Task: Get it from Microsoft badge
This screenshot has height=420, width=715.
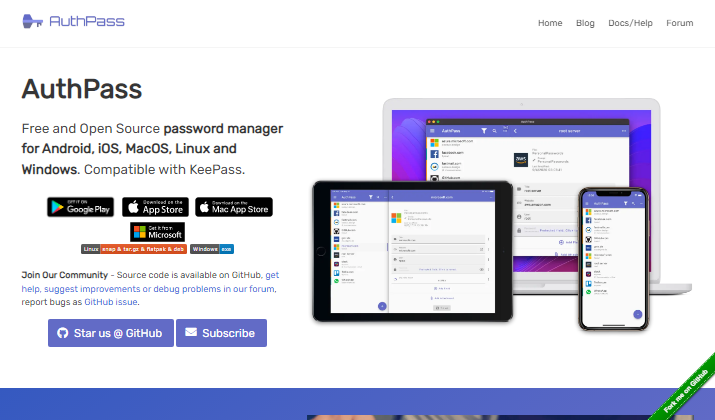Action: [157, 232]
